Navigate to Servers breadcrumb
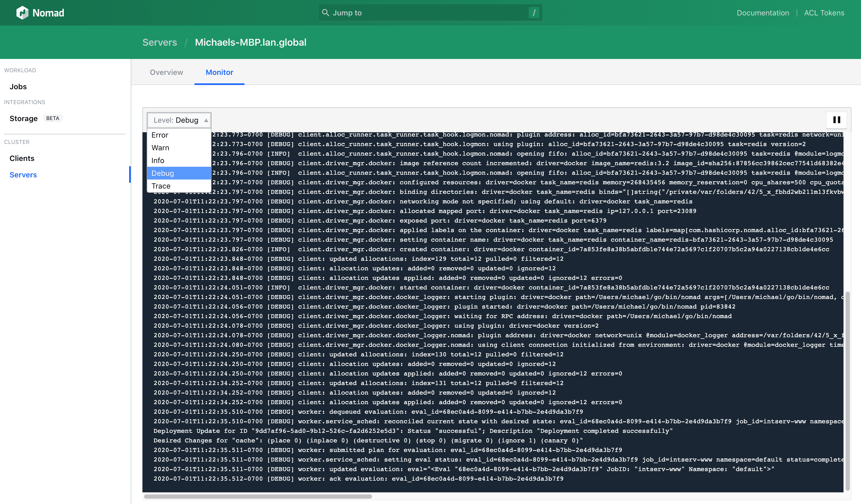This screenshot has width=861, height=504. coord(159,42)
